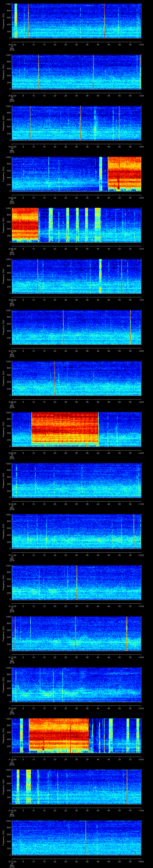Select the 2:00 end time label
The width and height of the screenshot is (153, 868).
click(141, 44)
